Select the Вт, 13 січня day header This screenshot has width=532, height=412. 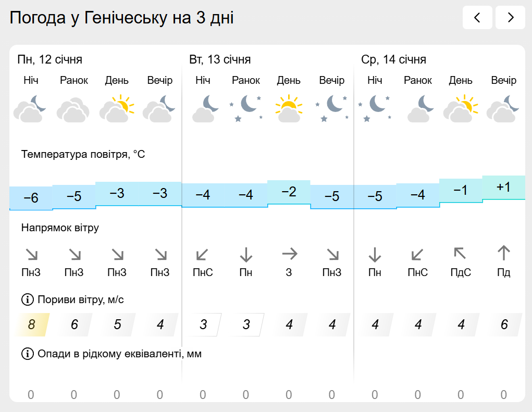(220, 59)
